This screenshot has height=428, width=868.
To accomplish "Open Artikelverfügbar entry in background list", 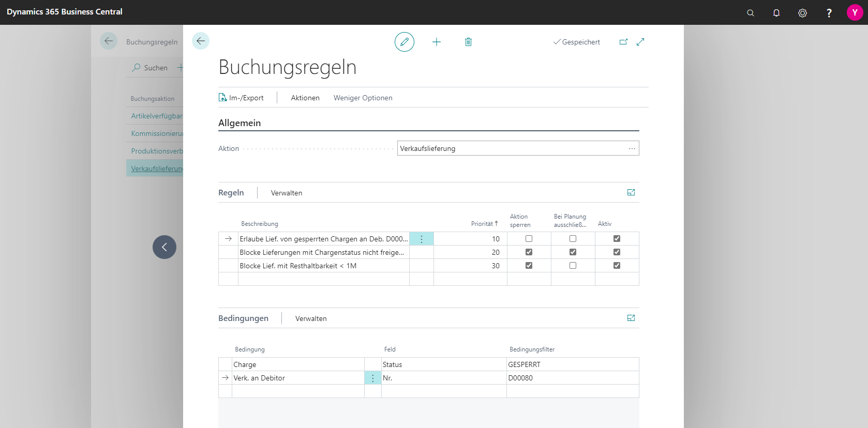I will (157, 116).
